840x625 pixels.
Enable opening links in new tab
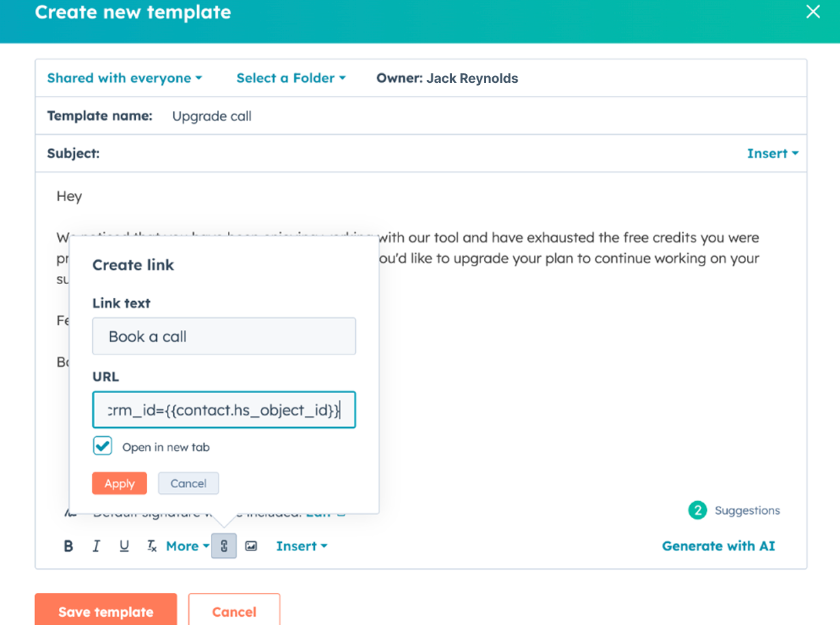(x=102, y=446)
